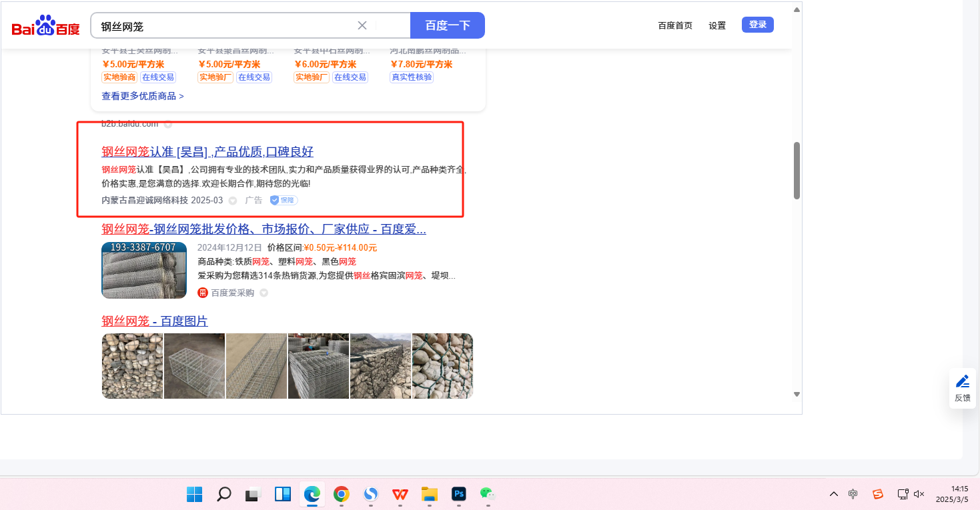Expand the dropdown arrow next to 百度爱采购

264,293
